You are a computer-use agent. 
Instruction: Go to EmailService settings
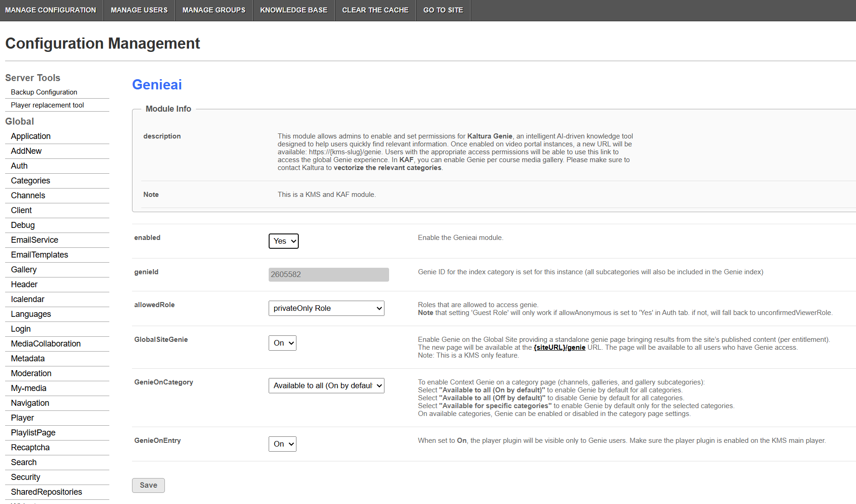[35, 240]
